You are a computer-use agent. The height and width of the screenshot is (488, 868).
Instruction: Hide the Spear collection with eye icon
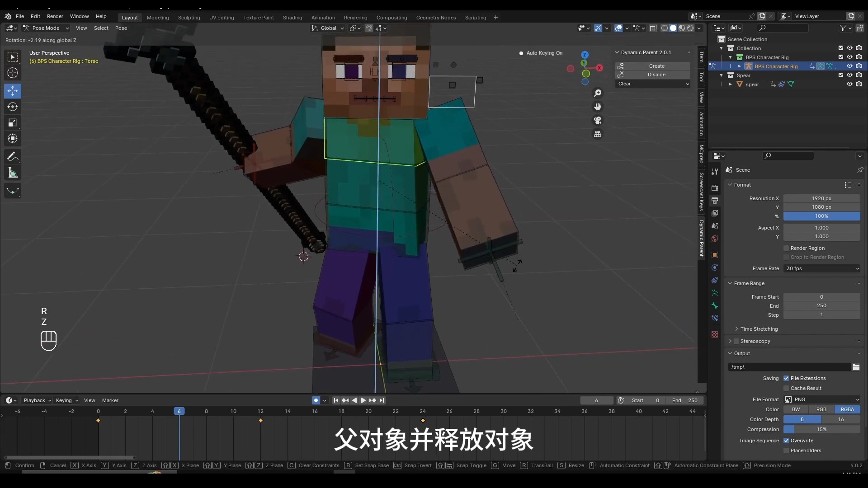[849, 75]
